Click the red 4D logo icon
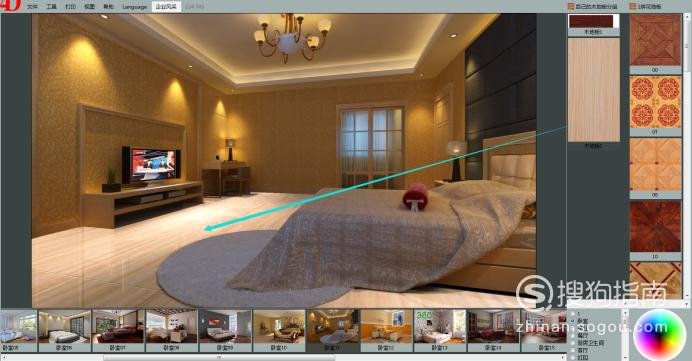Screen dimensions: 692x361 [x=10, y=5]
